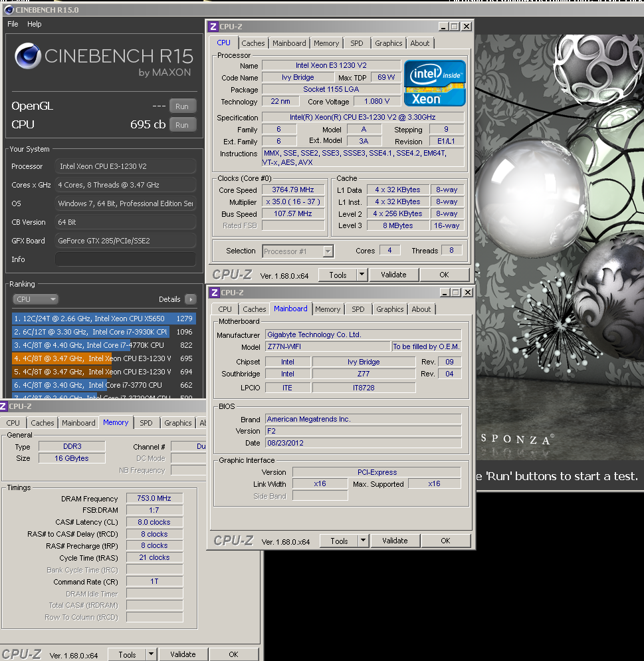The width and height of the screenshot is (644, 661).
Task: Close the Mainboard CPU-Z window
Action: tap(468, 293)
